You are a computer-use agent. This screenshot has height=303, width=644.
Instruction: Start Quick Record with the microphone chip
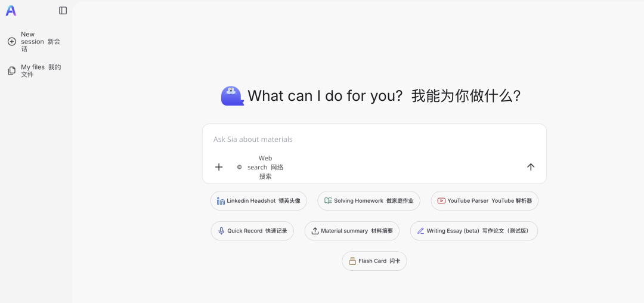pyautogui.click(x=252, y=231)
